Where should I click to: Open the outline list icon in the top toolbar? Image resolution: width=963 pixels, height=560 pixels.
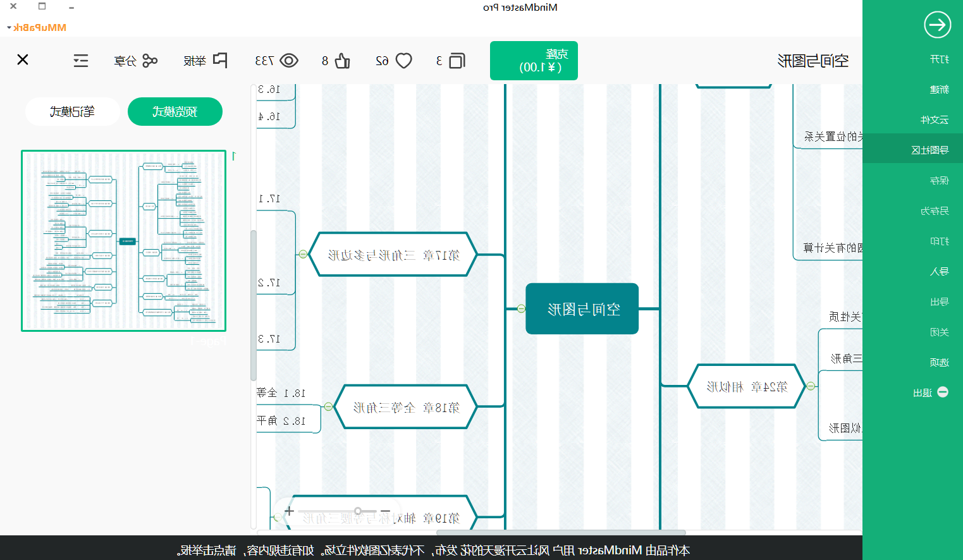click(81, 61)
